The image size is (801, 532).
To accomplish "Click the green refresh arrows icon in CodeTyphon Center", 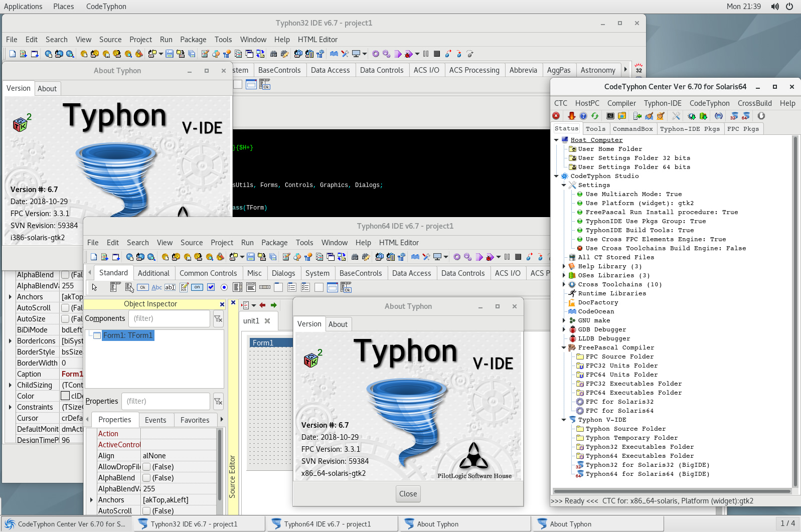I will click(595, 116).
